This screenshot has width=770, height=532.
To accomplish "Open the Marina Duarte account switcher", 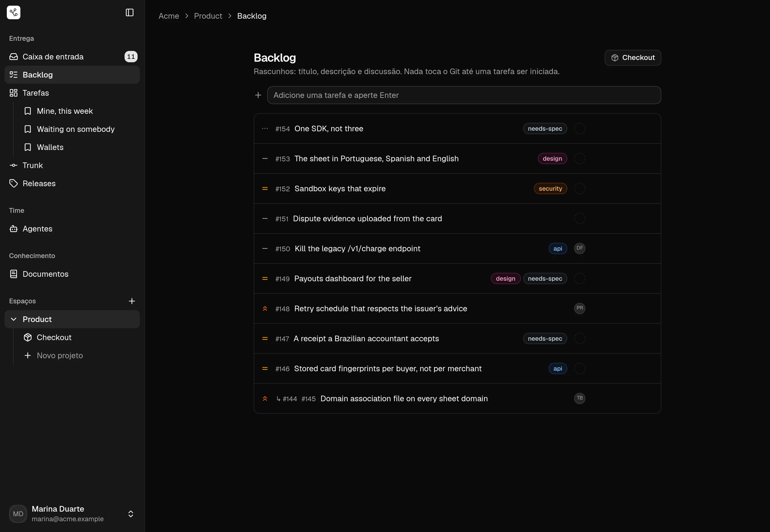I will 72,514.
